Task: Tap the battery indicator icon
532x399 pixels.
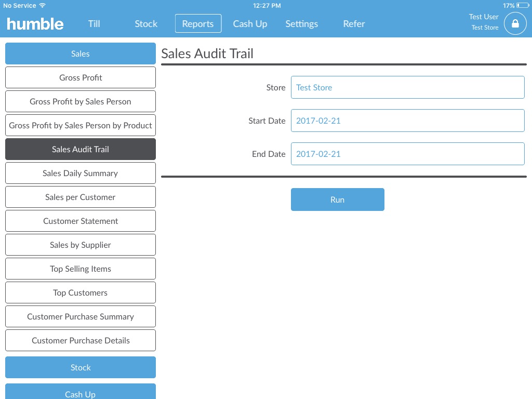Action: pyautogui.click(x=523, y=5)
